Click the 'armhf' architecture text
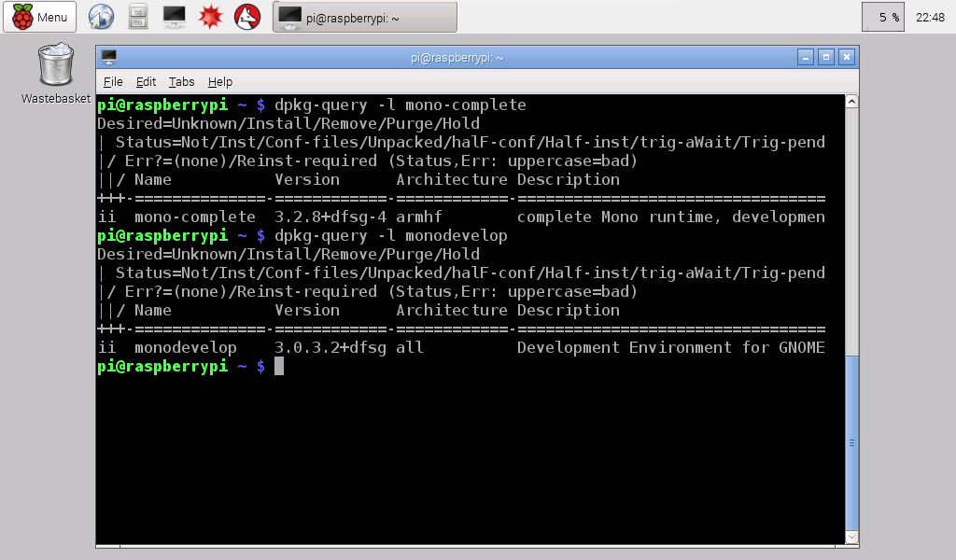This screenshot has height=560, width=956. click(x=419, y=217)
